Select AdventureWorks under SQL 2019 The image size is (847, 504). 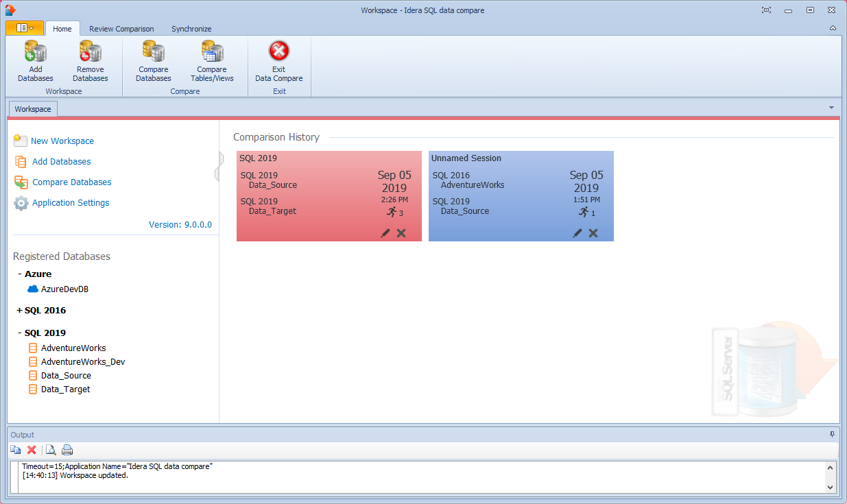[x=73, y=348]
